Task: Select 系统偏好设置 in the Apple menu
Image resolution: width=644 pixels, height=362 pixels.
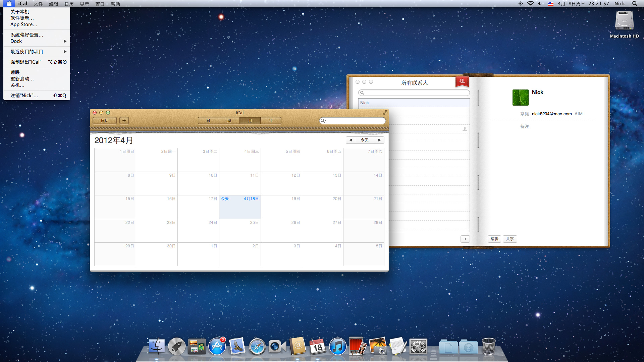Action: click(x=27, y=35)
